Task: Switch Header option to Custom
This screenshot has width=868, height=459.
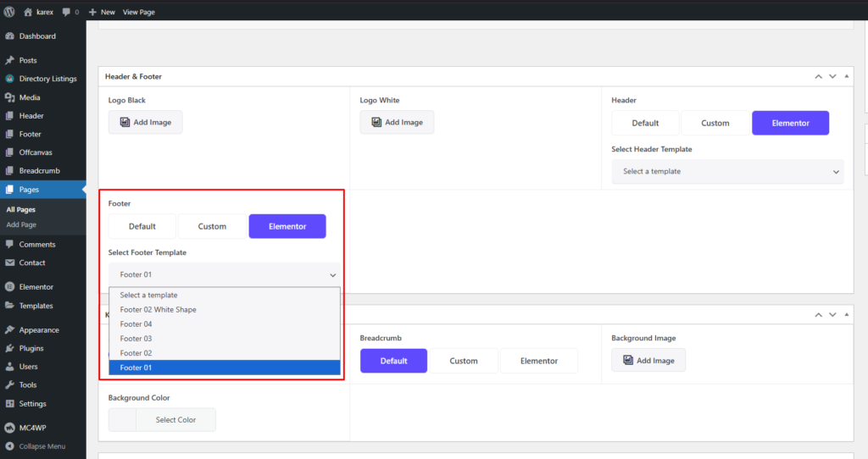Action: click(715, 123)
